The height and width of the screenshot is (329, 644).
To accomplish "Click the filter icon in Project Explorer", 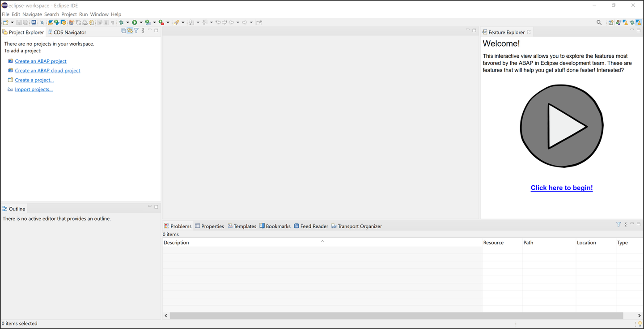I will (136, 31).
